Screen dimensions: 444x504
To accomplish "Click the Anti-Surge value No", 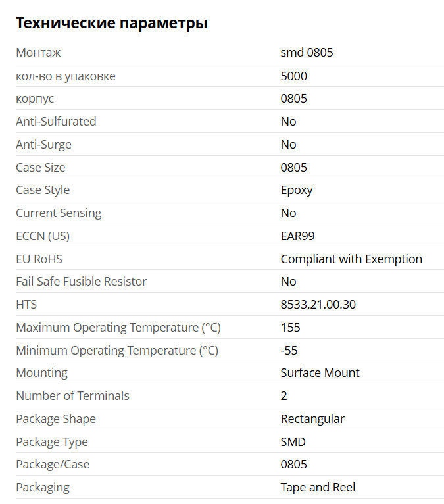I will pyautogui.click(x=288, y=145).
